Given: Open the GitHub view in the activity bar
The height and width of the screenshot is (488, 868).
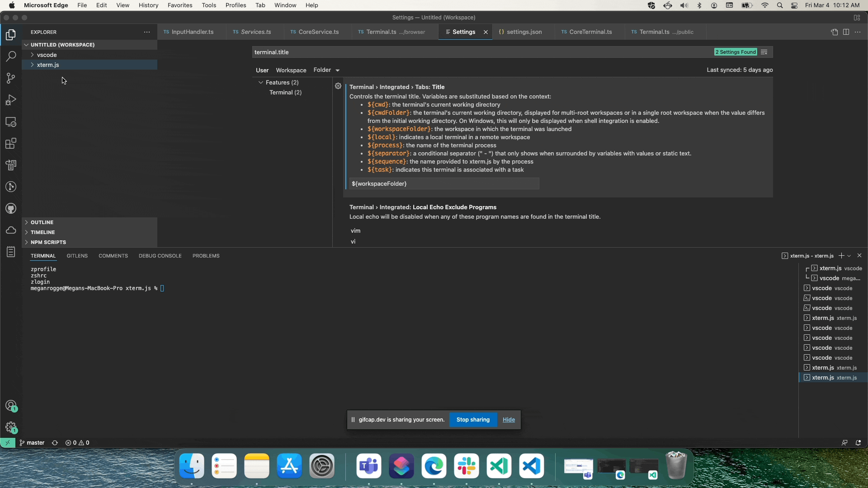Looking at the screenshot, I should (11, 208).
